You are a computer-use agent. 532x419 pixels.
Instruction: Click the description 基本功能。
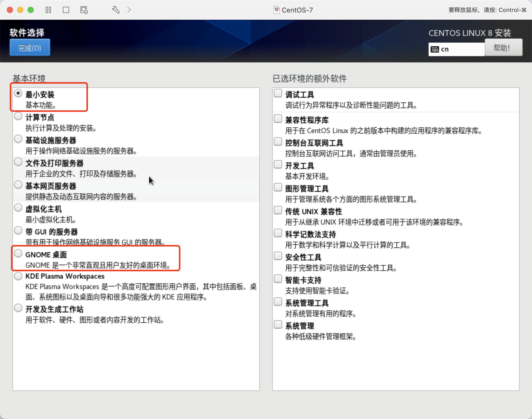click(x=41, y=105)
